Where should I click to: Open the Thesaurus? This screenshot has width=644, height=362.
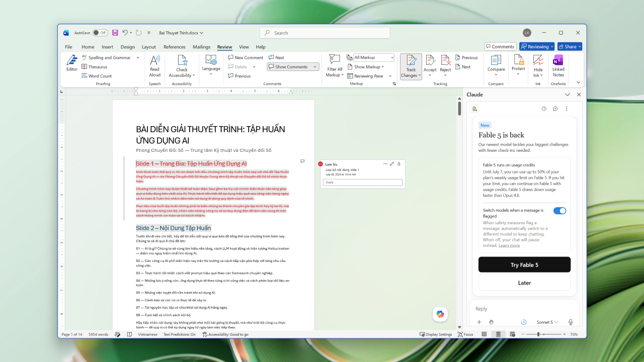pyautogui.click(x=94, y=67)
